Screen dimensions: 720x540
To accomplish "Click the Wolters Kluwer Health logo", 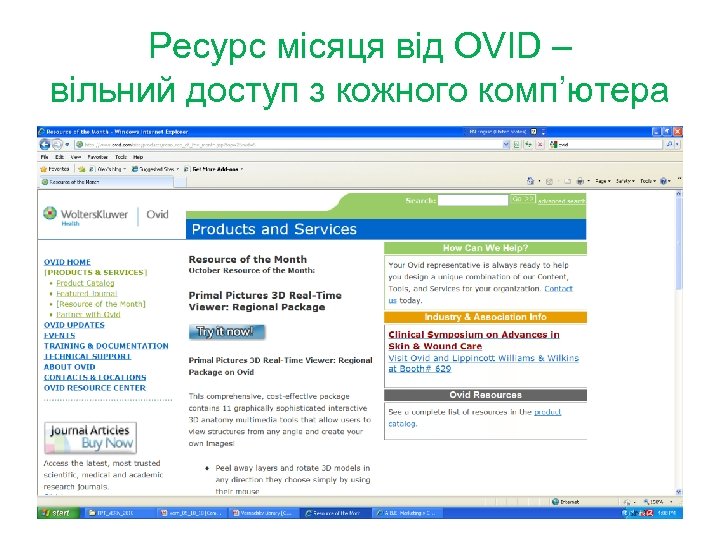I will (x=86, y=216).
